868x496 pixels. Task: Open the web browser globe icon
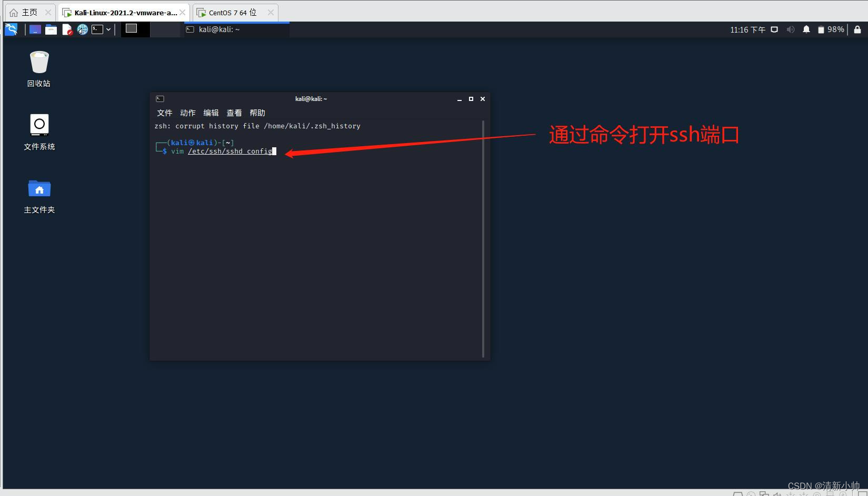pyautogui.click(x=82, y=29)
